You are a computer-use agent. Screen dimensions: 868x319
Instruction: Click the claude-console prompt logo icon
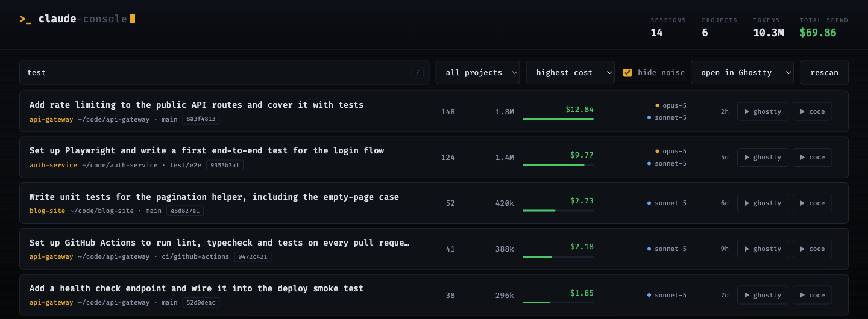25,19
